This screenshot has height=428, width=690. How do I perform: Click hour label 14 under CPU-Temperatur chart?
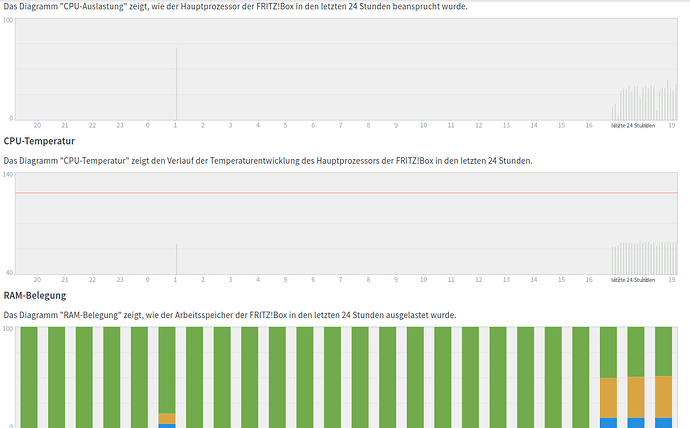tap(534, 280)
